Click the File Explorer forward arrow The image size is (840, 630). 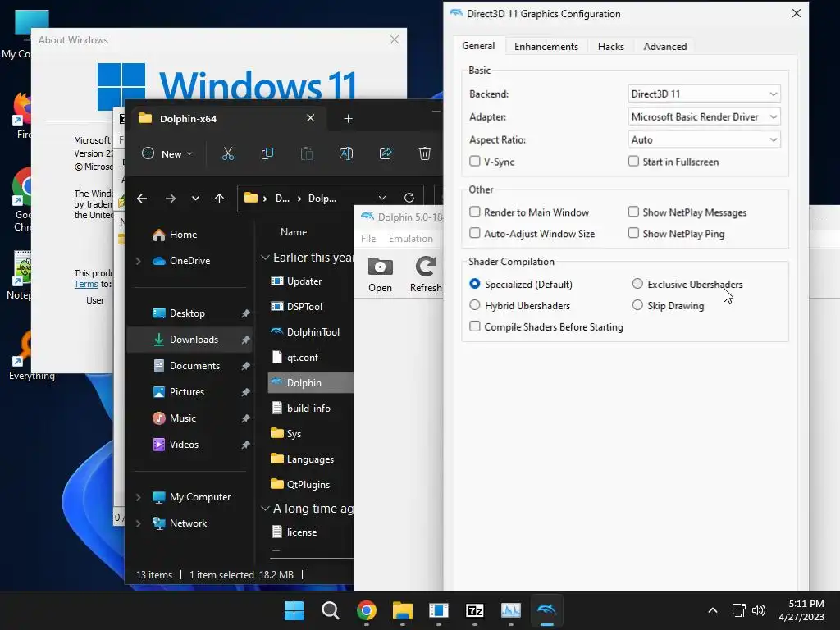coord(171,199)
